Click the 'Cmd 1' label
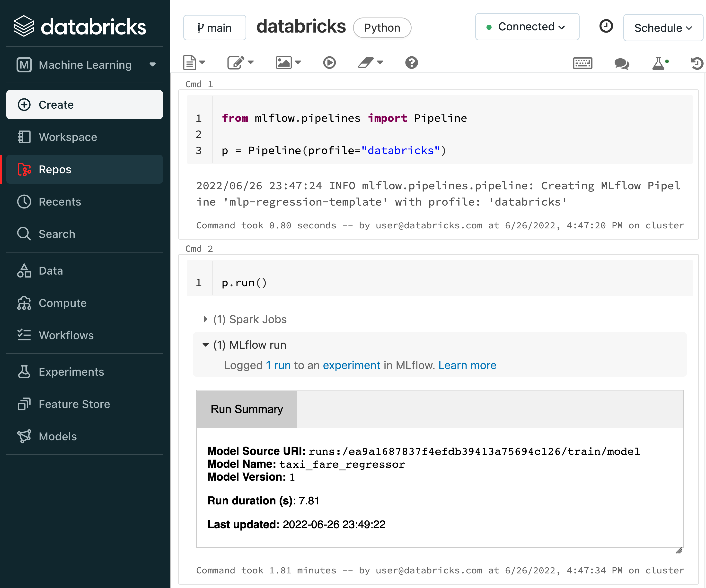 199,84
